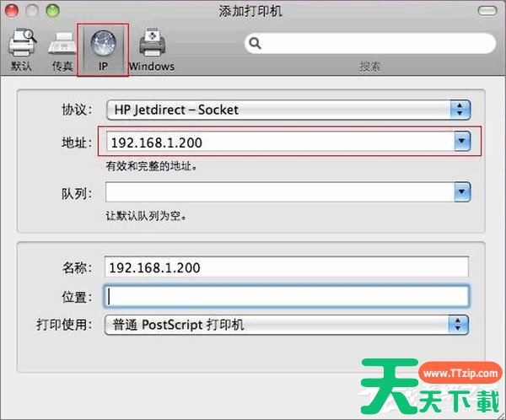Expand the 队列 queue dropdown arrow

click(460, 192)
